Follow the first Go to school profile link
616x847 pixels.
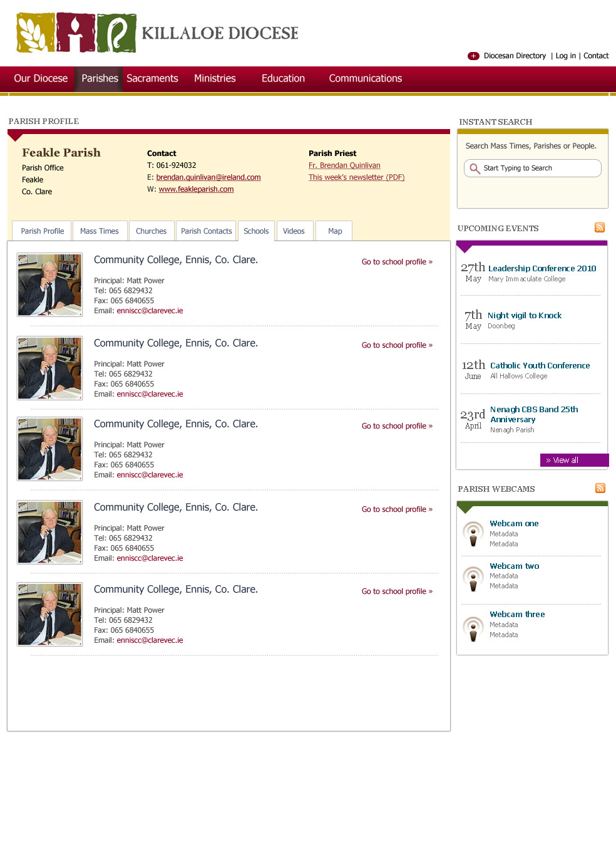[x=397, y=262]
